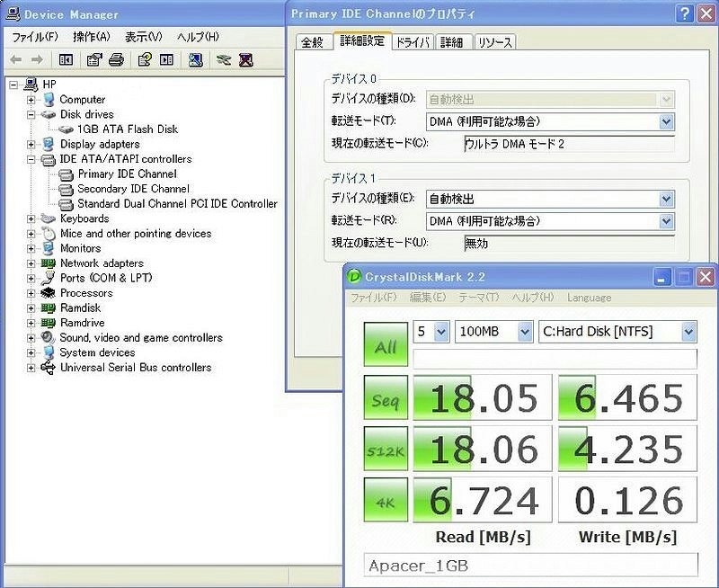The image size is (719, 588).
Task: Click the Ports (COM & LPT) icon
Action: point(49,278)
